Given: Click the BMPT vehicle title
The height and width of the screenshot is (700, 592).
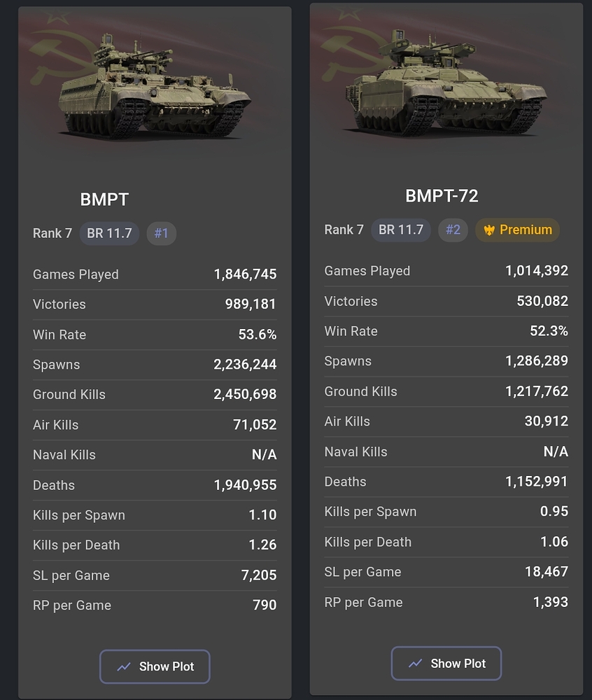Looking at the screenshot, I should (x=104, y=199).
